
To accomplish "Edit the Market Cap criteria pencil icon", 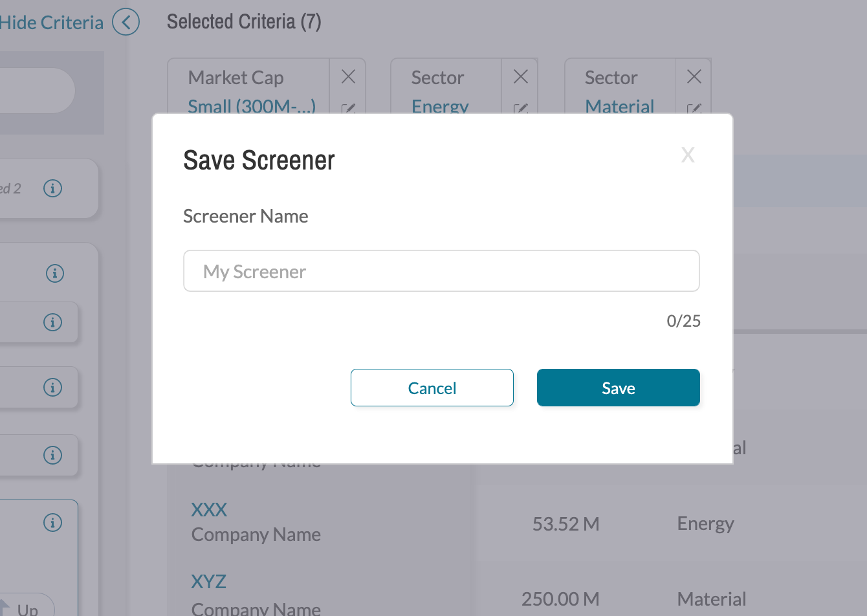I will [348, 108].
